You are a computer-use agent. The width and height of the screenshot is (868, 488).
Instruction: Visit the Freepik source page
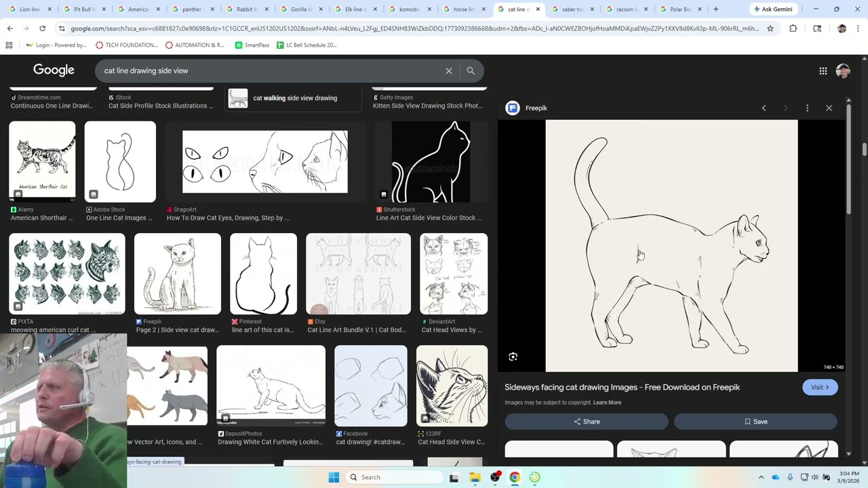(x=820, y=387)
